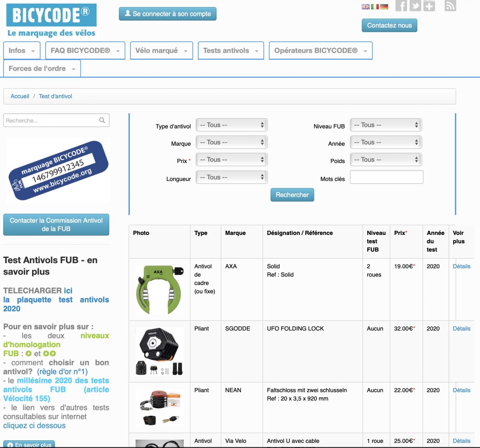Select the German flag language icon

384,7
